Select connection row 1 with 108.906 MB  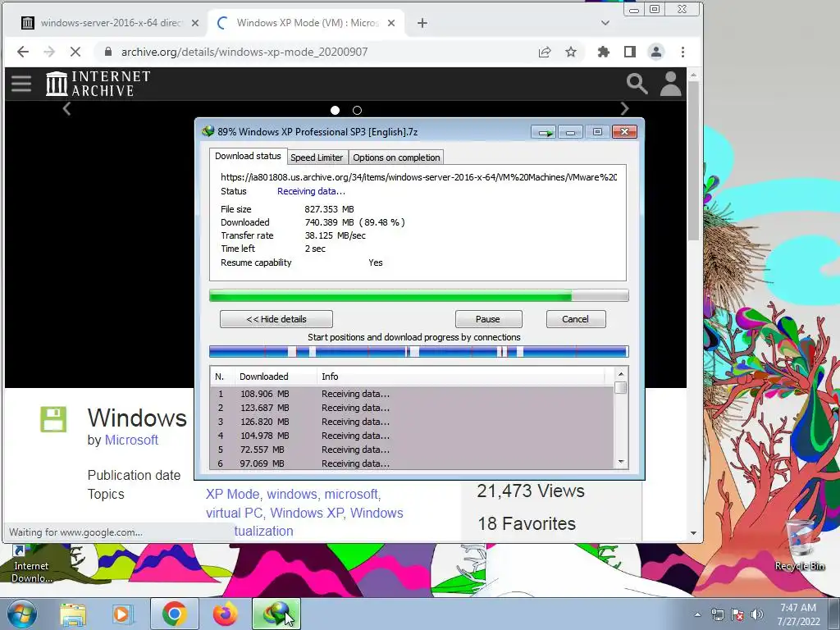412,394
